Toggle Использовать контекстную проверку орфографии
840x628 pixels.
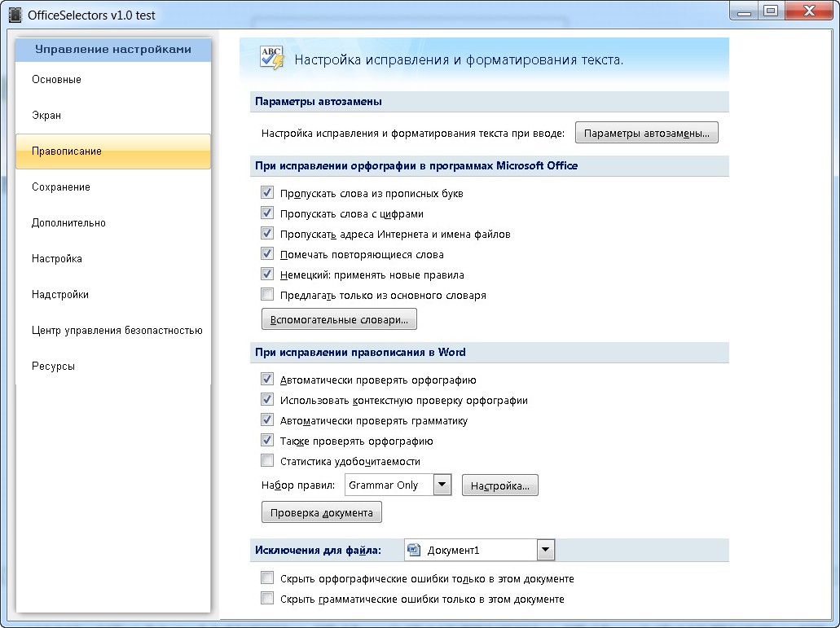tap(267, 399)
